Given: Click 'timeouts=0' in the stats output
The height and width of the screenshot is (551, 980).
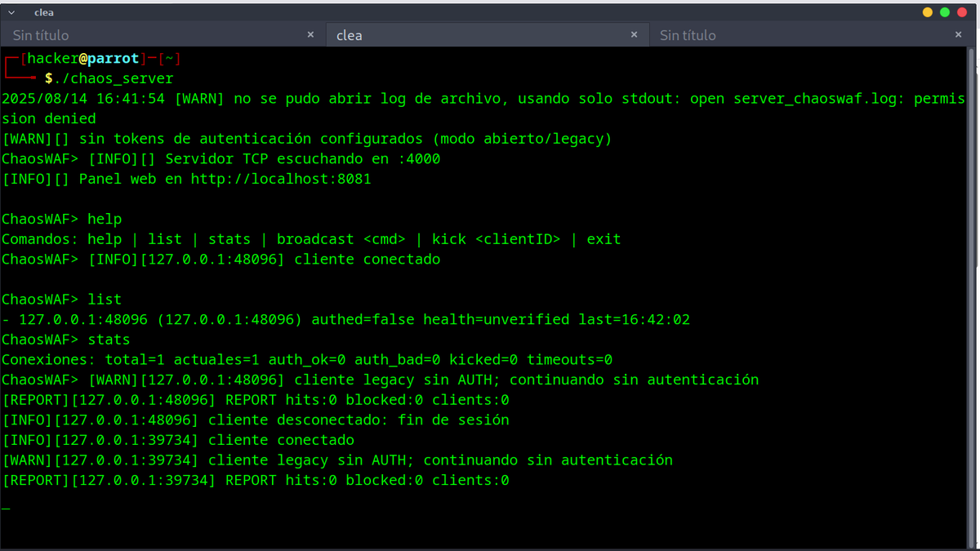Looking at the screenshot, I should click(x=569, y=359).
